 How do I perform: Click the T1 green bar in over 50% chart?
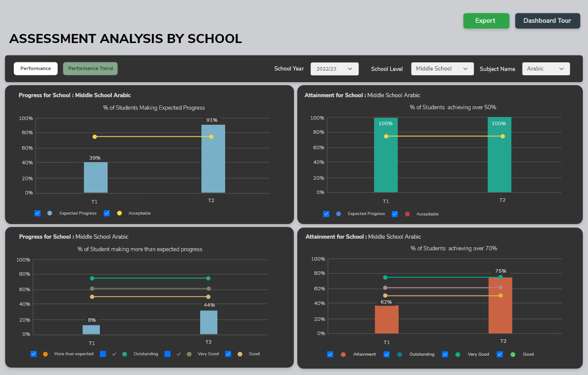tap(386, 155)
